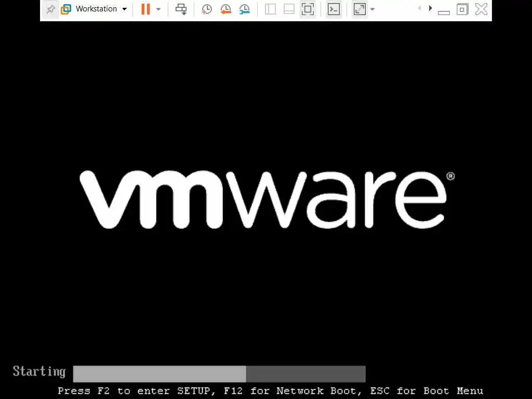Click the 'Press F2 to enter SETUP' text

coord(134,391)
